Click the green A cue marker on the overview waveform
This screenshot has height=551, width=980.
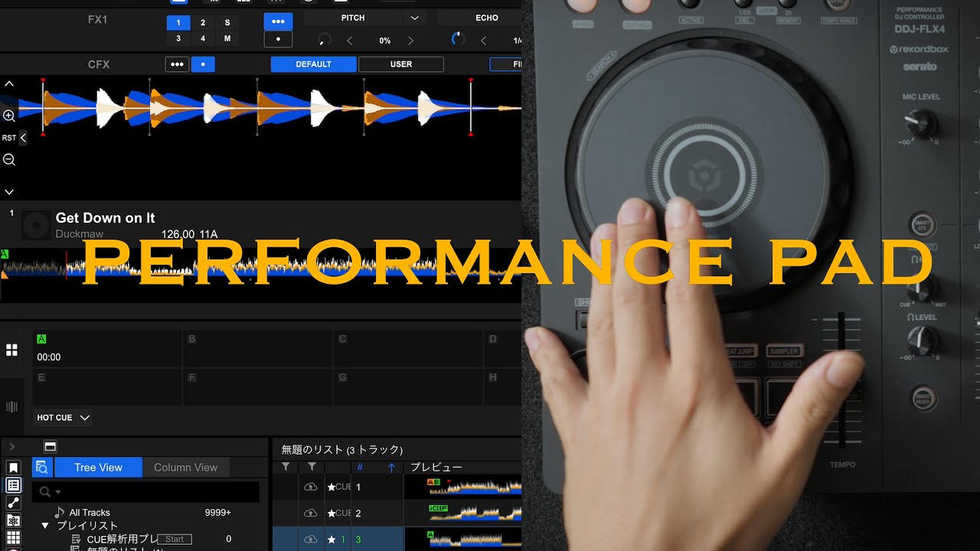tap(5, 253)
